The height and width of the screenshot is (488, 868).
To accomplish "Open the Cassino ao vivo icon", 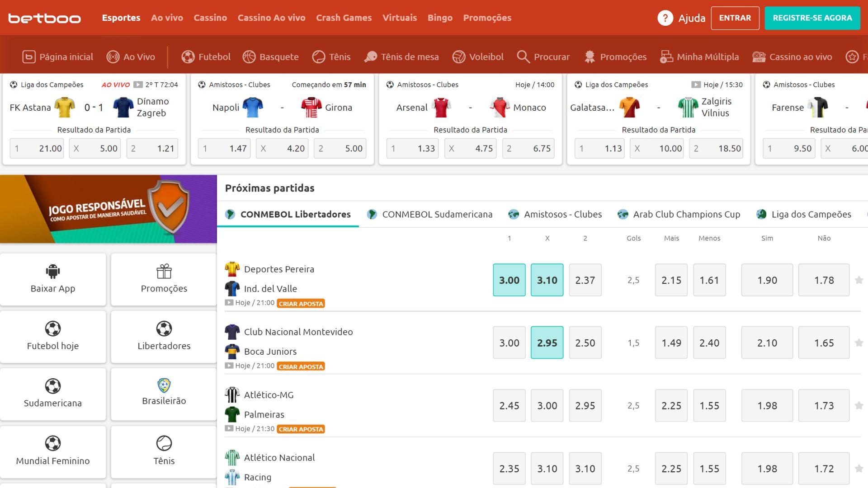I will 759,57.
